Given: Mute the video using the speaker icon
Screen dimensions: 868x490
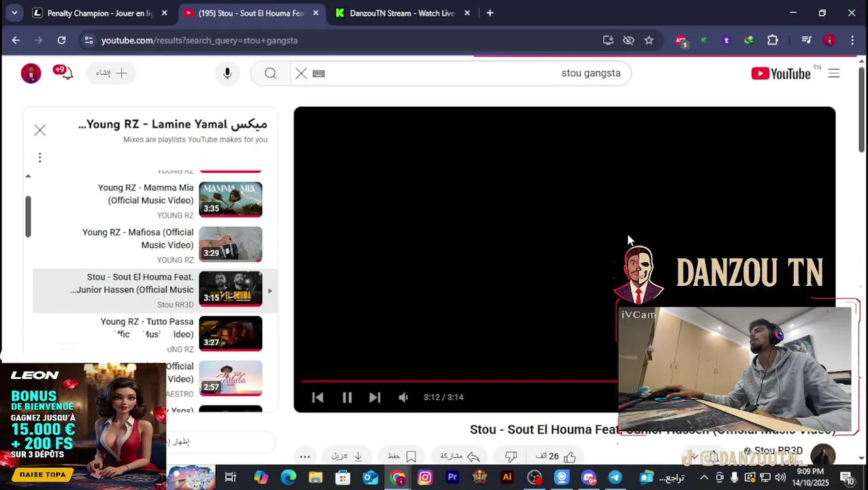Looking at the screenshot, I should point(404,397).
